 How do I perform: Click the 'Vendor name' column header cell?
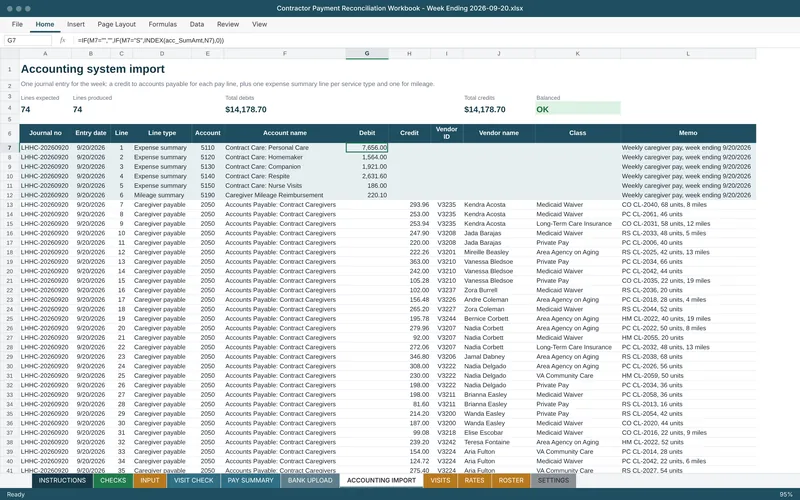click(498, 133)
